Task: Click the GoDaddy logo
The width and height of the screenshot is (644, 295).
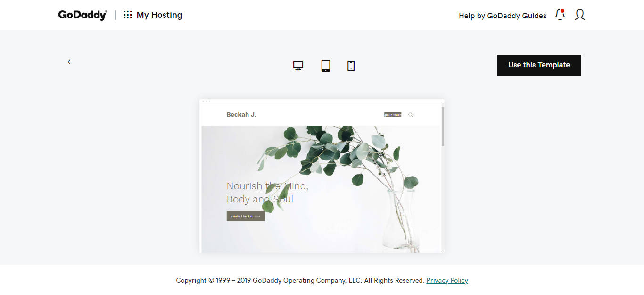Action: [x=83, y=15]
